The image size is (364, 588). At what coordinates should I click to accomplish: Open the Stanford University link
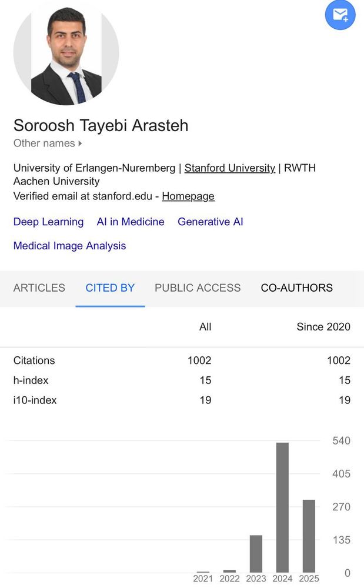230,168
